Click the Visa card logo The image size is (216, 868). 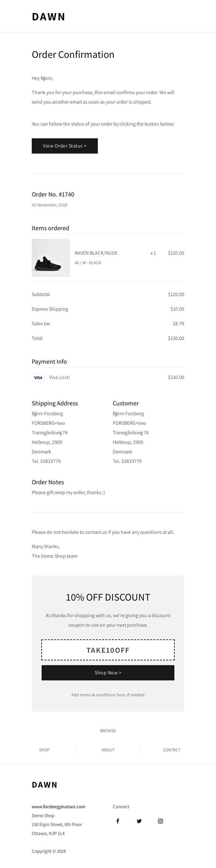point(38,378)
